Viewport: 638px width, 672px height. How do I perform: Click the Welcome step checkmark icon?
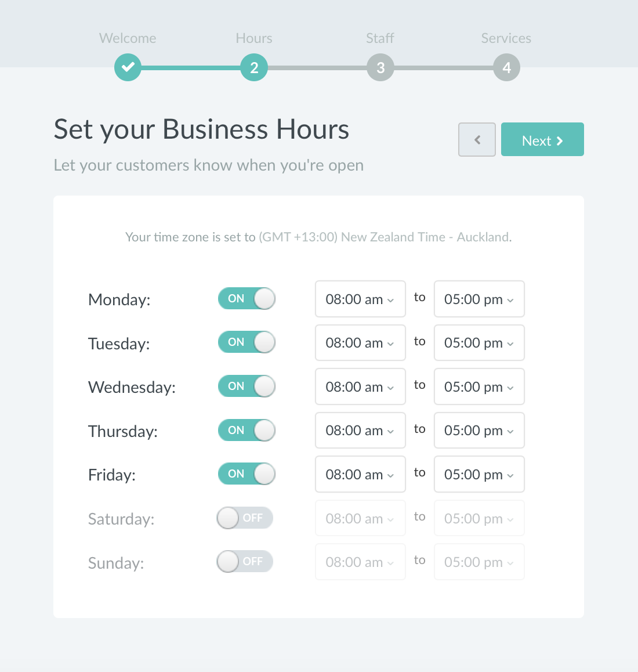point(128,67)
